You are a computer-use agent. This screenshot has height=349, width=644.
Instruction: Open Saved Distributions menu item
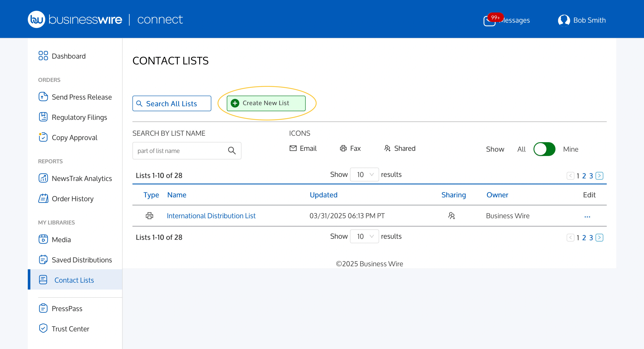75,260
